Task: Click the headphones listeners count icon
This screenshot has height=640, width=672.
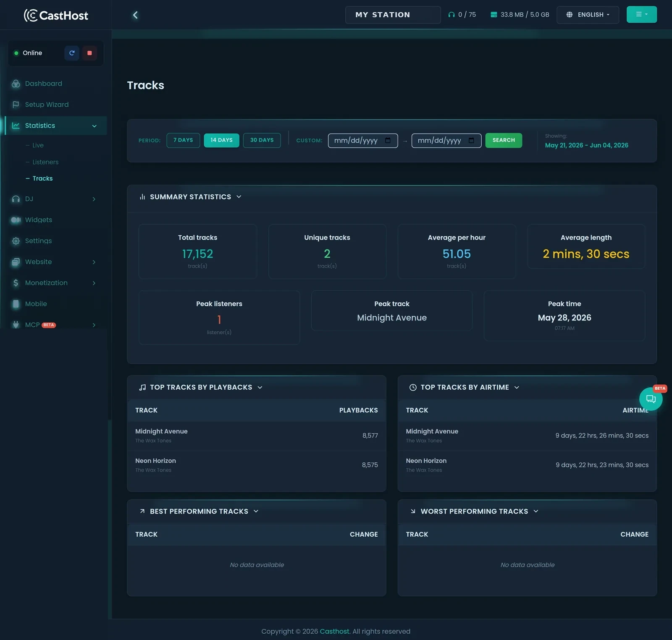Action: [x=451, y=15]
